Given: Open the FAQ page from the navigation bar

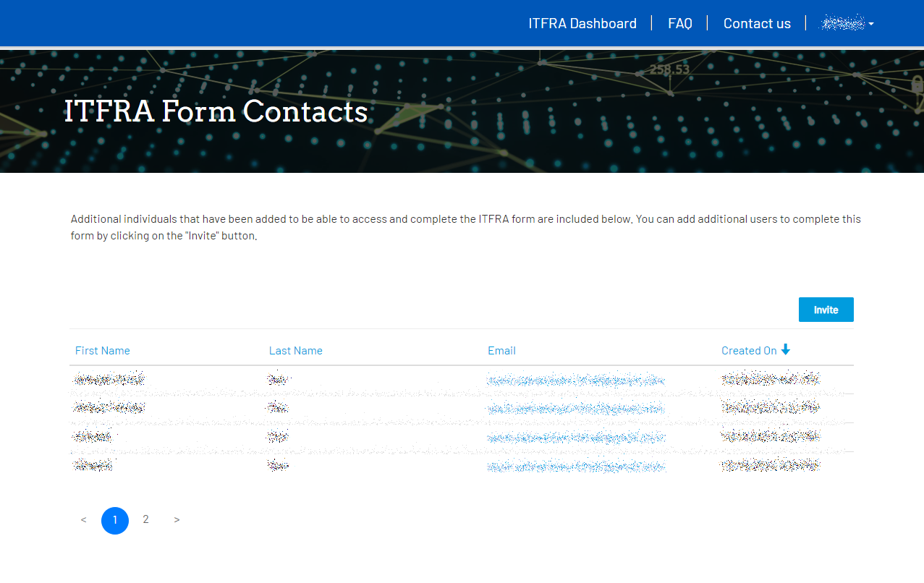Looking at the screenshot, I should (679, 22).
